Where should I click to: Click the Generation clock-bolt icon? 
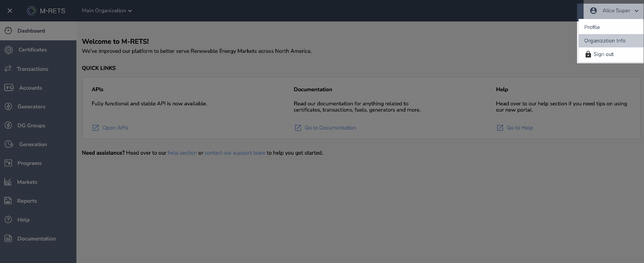coord(9,144)
